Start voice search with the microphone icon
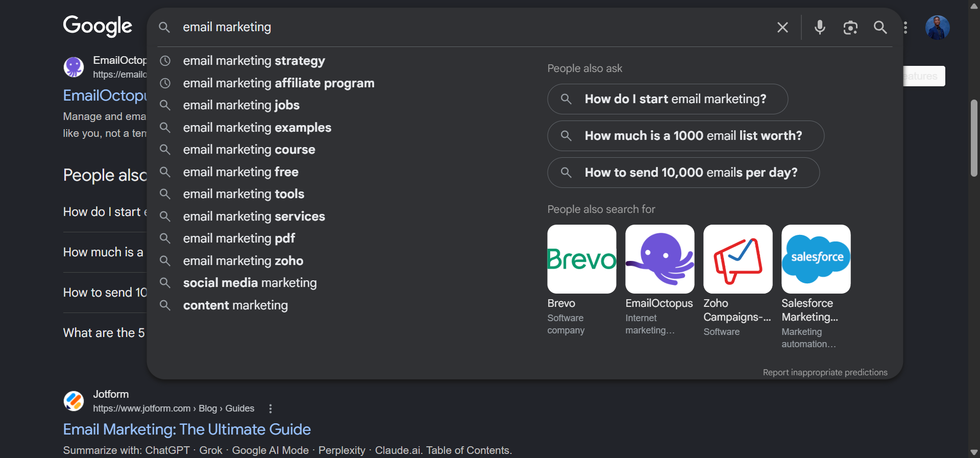This screenshot has width=980, height=458. 820,27
